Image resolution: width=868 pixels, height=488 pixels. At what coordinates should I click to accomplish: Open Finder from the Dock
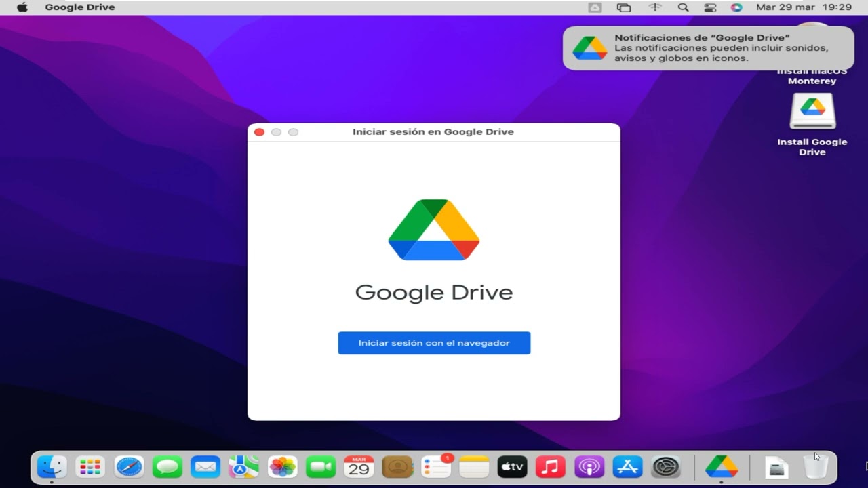coord(52,466)
